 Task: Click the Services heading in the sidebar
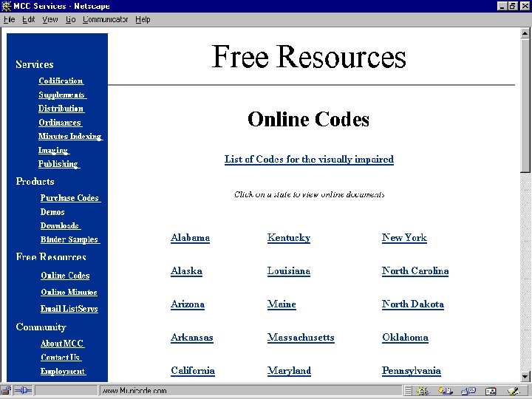(x=35, y=64)
